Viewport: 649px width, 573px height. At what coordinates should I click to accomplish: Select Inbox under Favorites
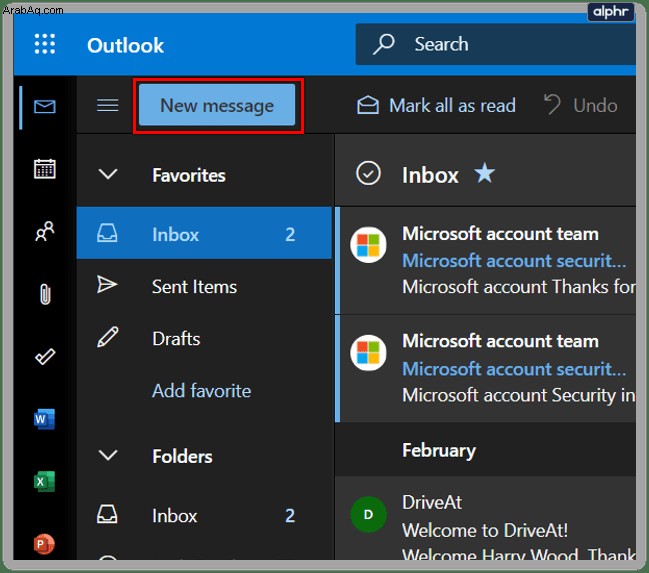[x=204, y=233]
